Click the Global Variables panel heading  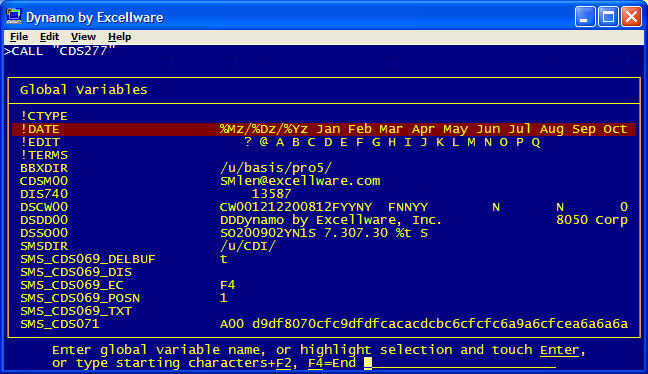coord(83,90)
